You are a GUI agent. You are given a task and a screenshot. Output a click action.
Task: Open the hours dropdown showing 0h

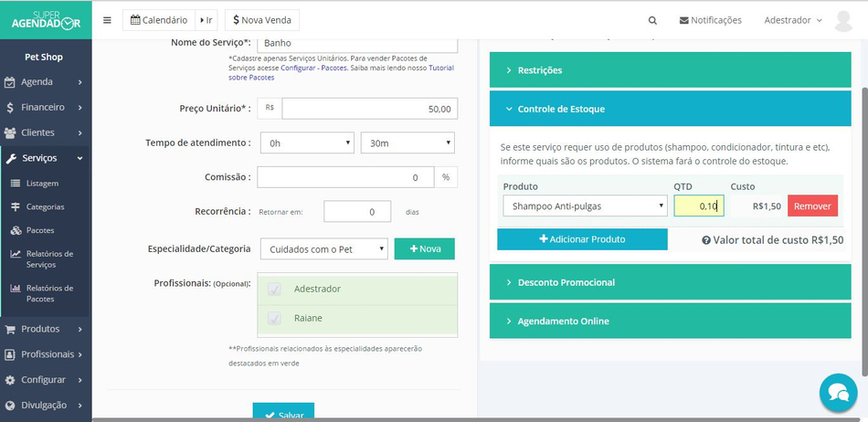tap(307, 142)
